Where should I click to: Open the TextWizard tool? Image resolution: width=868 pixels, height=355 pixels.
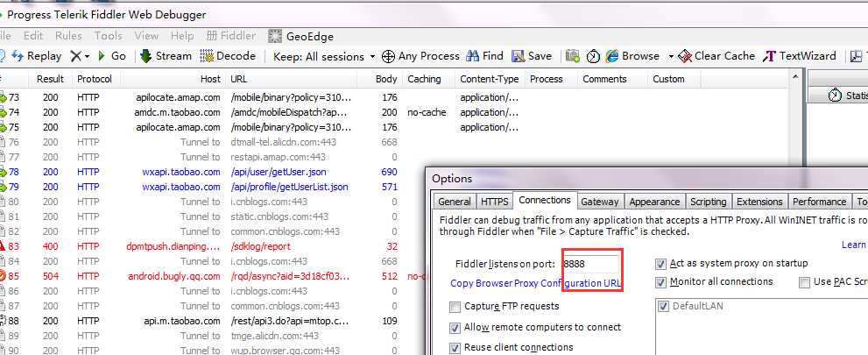799,56
